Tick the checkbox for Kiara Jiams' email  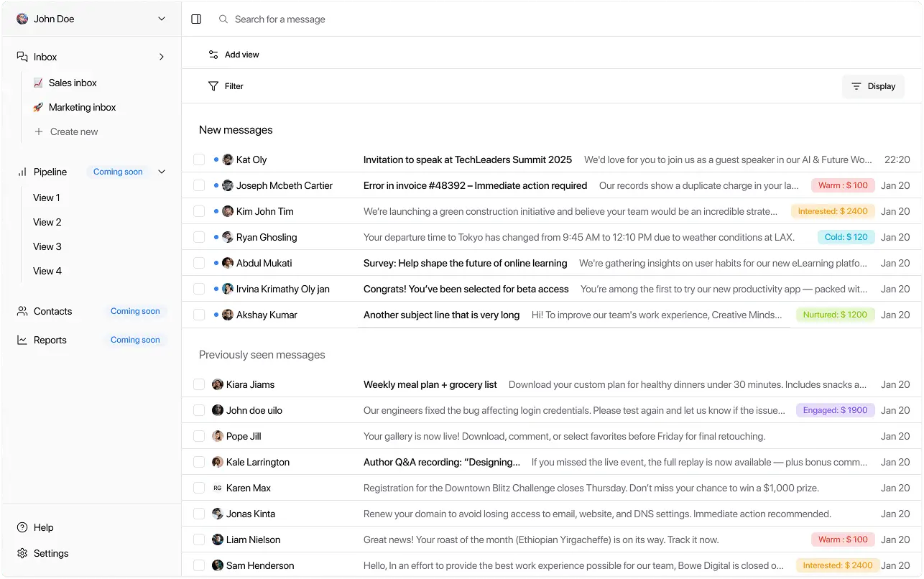click(x=199, y=384)
